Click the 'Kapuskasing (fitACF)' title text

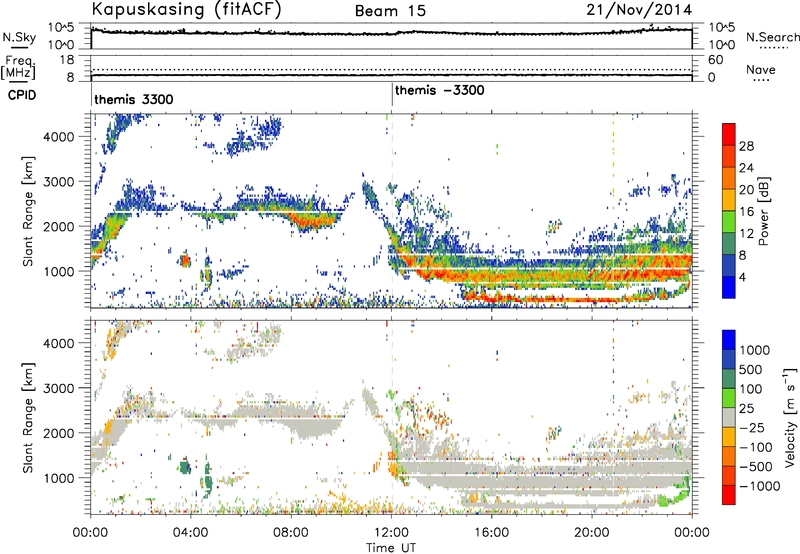[186, 9]
